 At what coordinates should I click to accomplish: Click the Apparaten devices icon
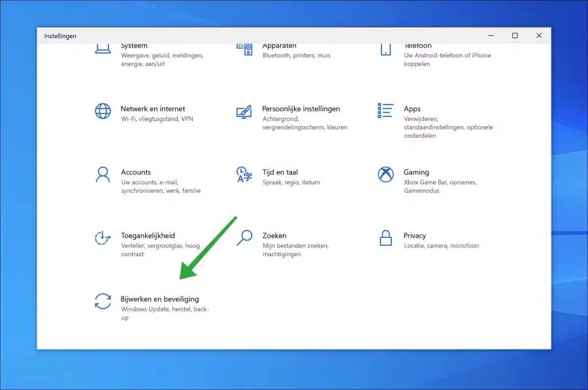244,49
